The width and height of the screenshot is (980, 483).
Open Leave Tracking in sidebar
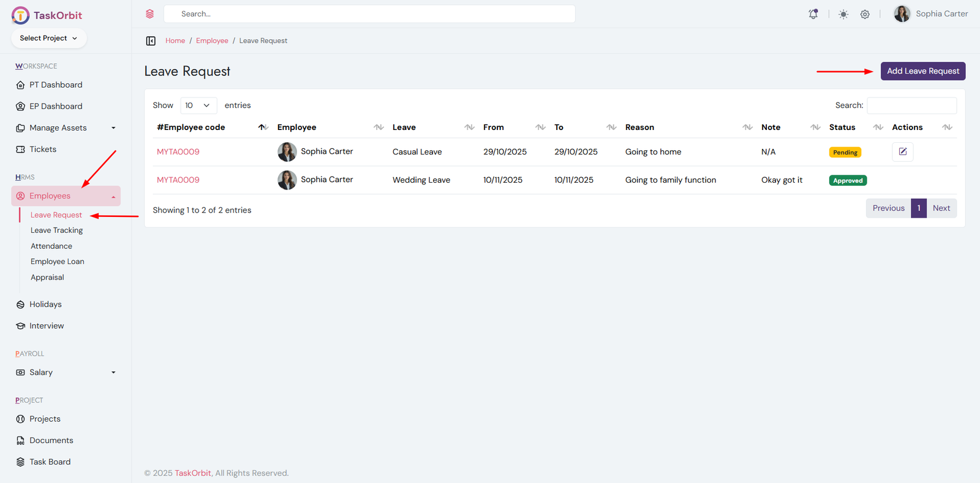click(57, 230)
